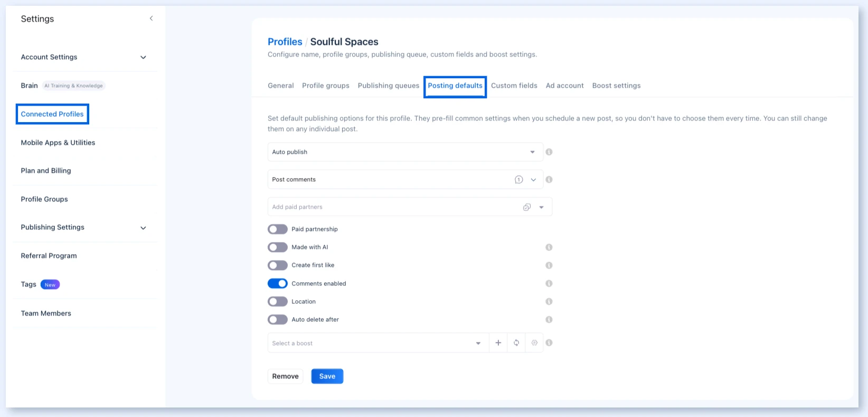Open the Profile groups tab
The width and height of the screenshot is (868, 417).
coord(326,86)
